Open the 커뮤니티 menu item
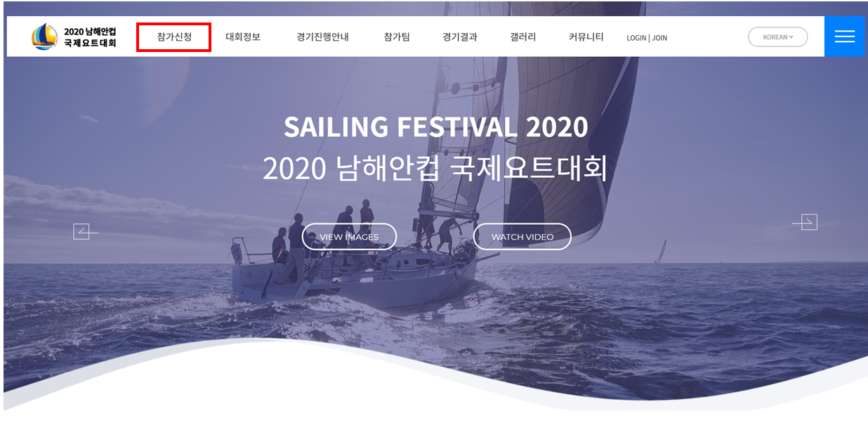The width and height of the screenshot is (868, 423). point(586,37)
